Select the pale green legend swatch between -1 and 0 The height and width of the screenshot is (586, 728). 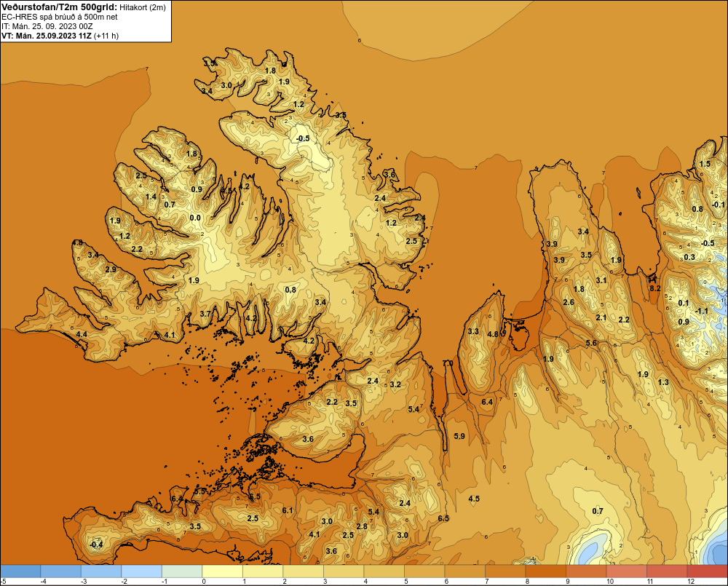[x=182, y=571]
